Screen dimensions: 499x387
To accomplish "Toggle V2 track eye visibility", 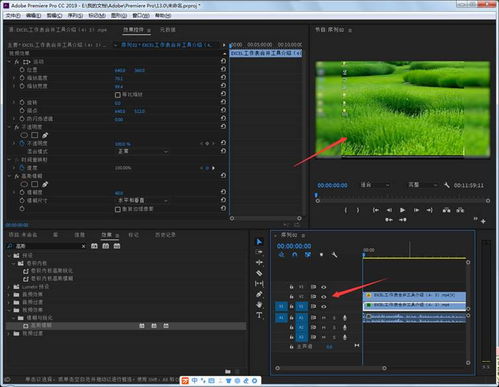I will pyautogui.click(x=323, y=296).
